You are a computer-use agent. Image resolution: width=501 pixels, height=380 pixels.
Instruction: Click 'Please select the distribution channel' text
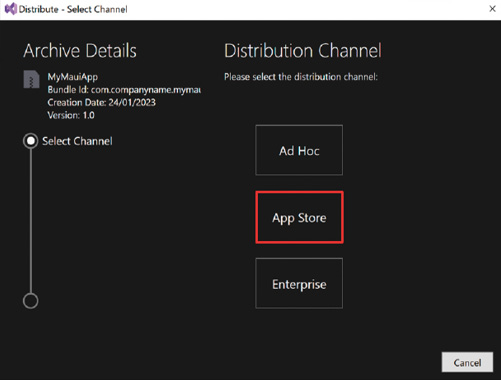301,77
